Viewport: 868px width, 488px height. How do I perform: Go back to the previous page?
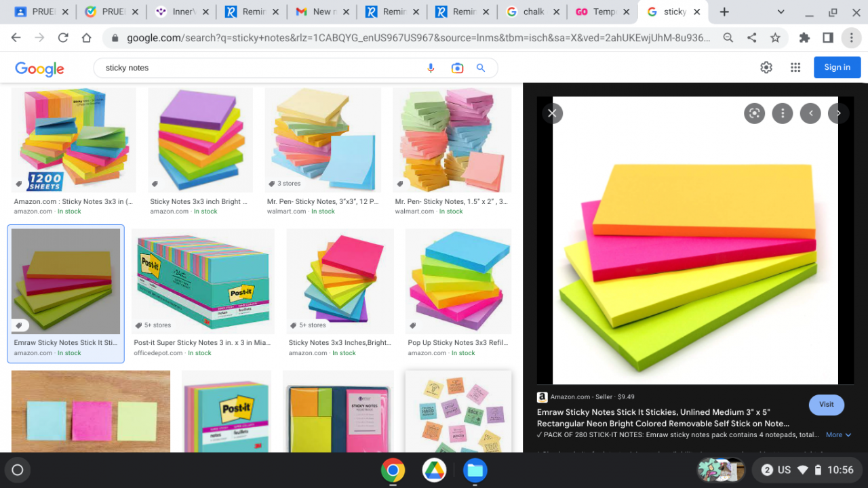[16, 38]
